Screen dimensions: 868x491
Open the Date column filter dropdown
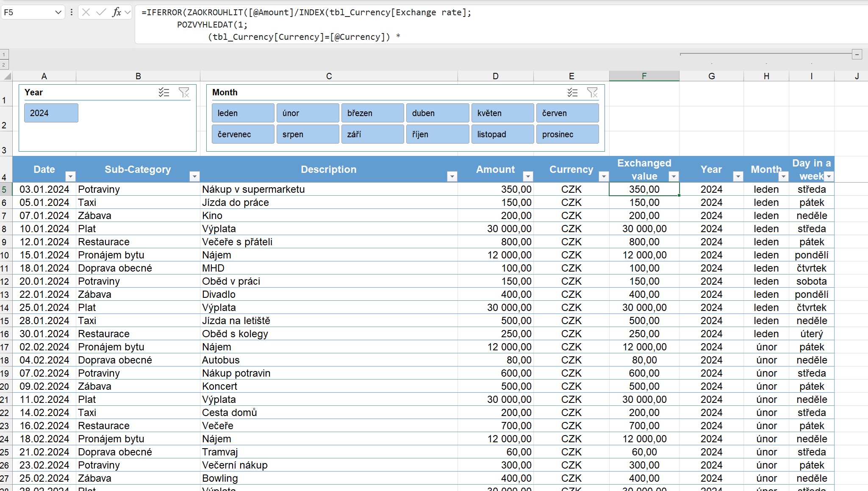coord(71,176)
